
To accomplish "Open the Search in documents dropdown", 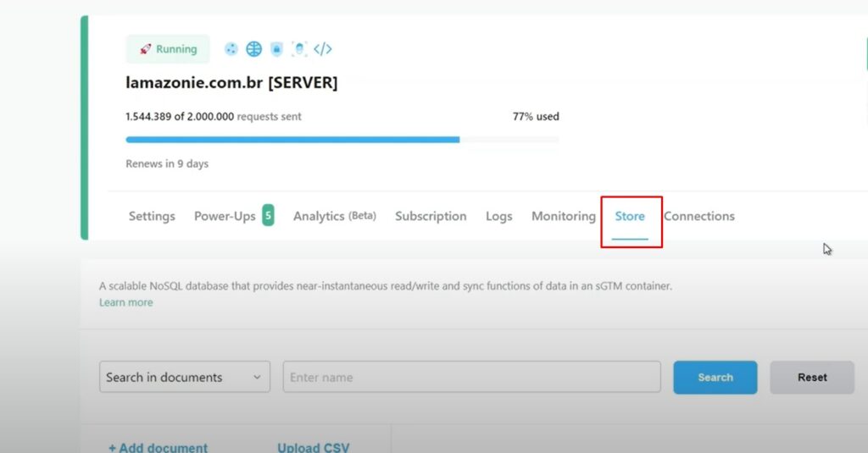I will pos(185,378).
